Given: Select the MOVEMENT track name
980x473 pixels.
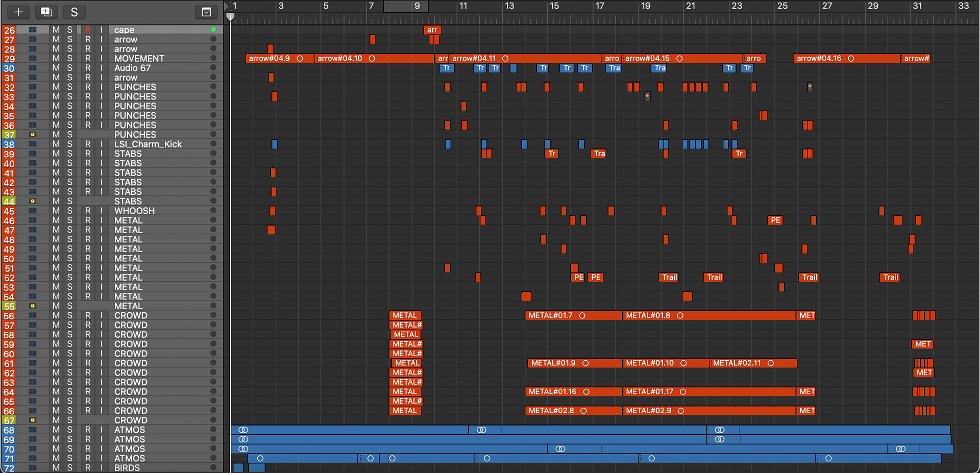Looking at the screenshot, I should click(139, 59).
